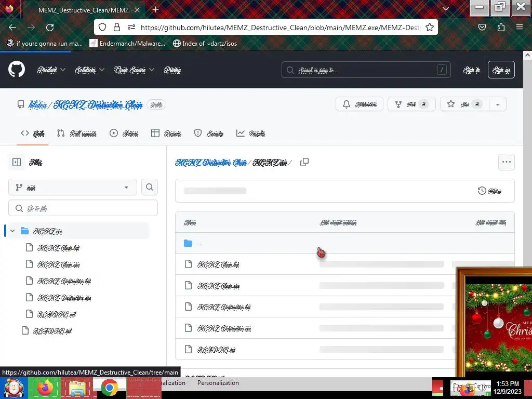The image size is (532, 399).
Task: Click the padlock site security icon
Action: [117, 27]
